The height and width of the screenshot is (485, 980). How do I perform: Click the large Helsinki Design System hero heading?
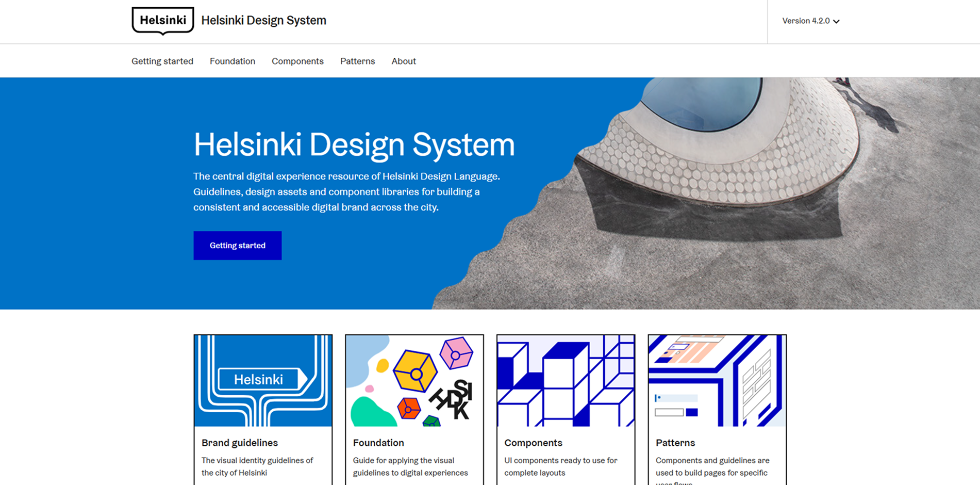pyautogui.click(x=354, y=144)
